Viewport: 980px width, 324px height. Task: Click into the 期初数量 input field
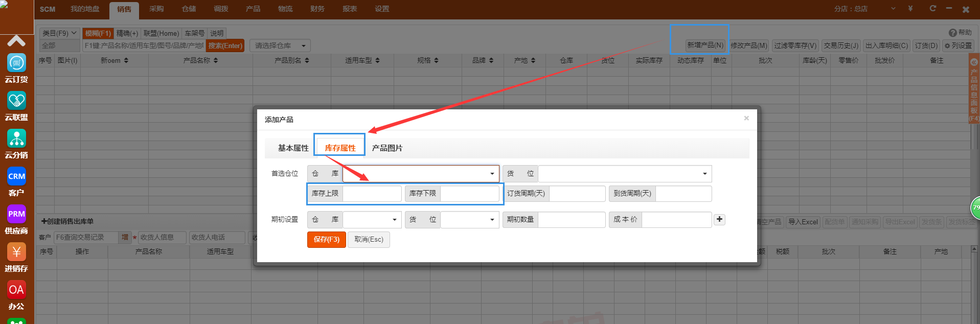571,220
